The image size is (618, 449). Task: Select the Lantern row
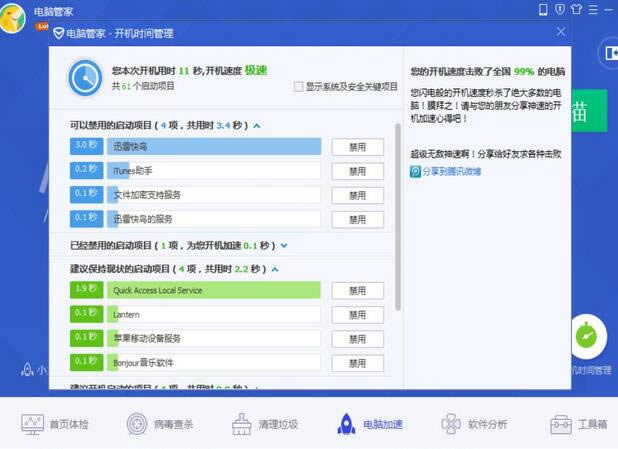click(x=214, y=314)
